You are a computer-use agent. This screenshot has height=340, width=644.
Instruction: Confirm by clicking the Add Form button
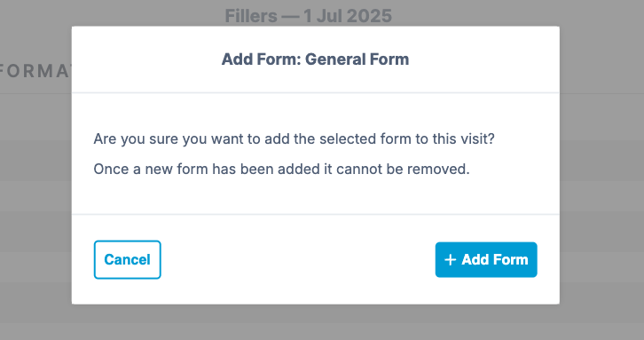(x=486, y=260)
